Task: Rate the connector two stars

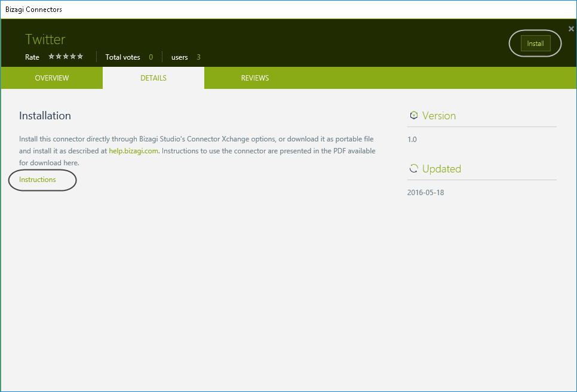Action: click(59, 57)
